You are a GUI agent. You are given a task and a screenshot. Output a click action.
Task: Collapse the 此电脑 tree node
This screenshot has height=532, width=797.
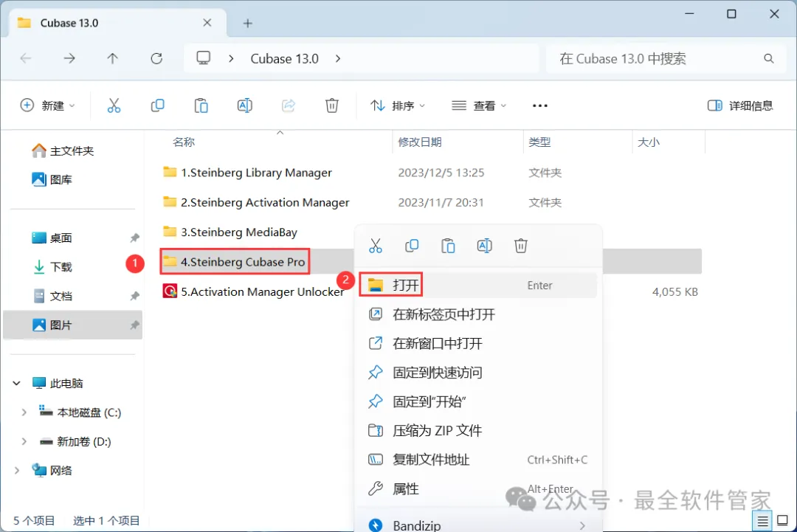pos(17,383)
